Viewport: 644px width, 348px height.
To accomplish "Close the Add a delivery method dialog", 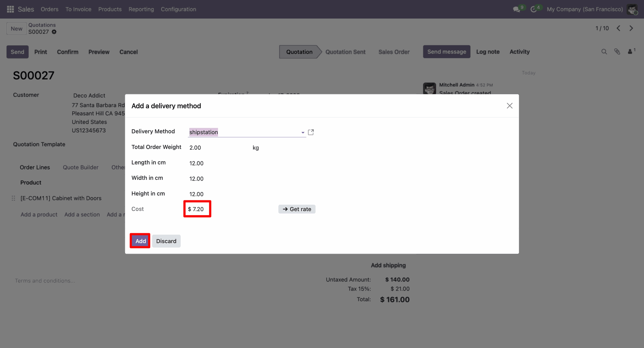I will (509, 106).
